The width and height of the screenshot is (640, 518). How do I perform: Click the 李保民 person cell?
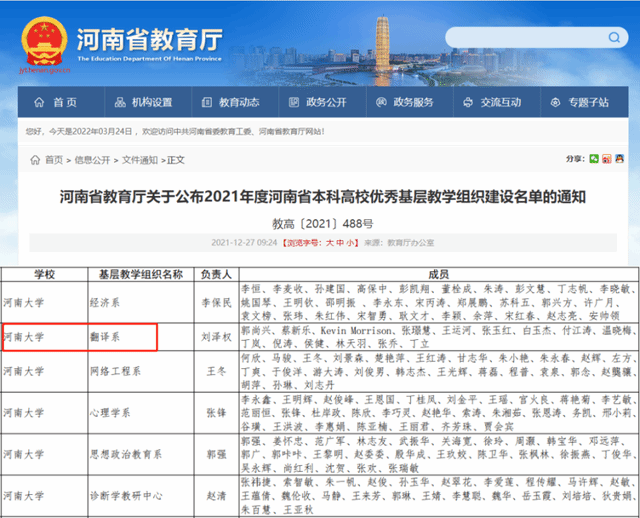coord(216,302)
